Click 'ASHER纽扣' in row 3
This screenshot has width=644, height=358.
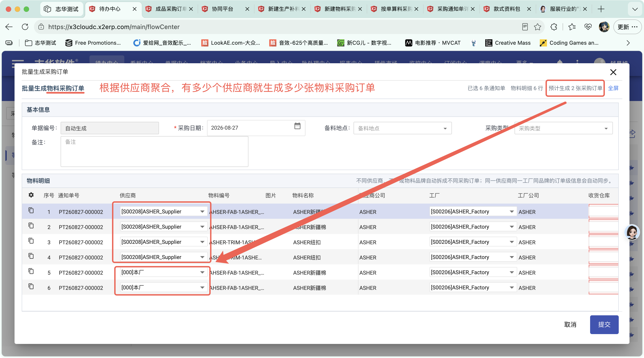(307, 242)
